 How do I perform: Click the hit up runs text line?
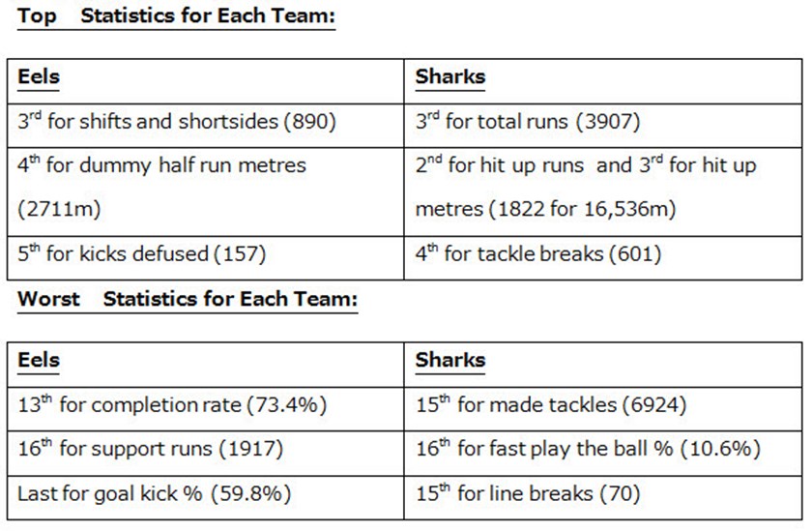click(x=586, y=165)
